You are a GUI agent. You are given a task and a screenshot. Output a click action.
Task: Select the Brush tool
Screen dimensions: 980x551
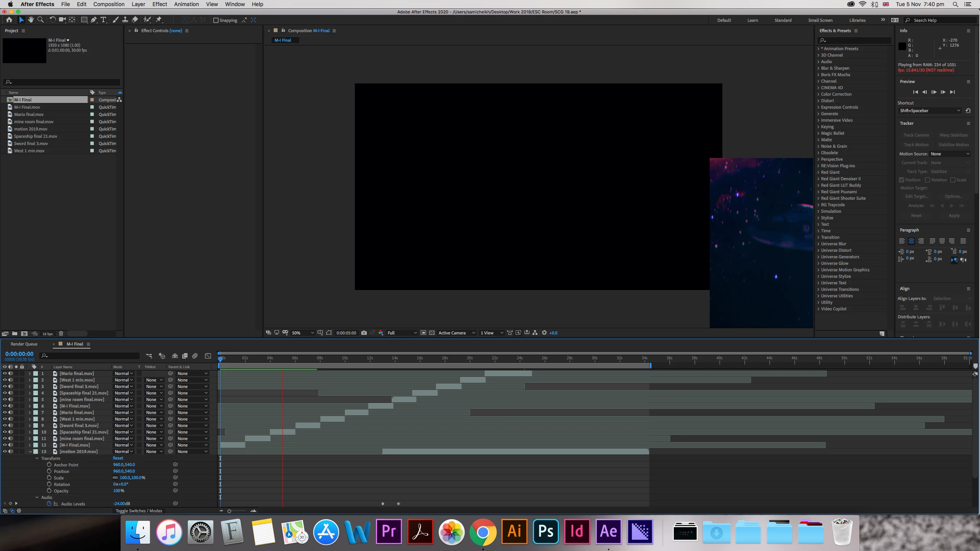click(x=116, y=20)
